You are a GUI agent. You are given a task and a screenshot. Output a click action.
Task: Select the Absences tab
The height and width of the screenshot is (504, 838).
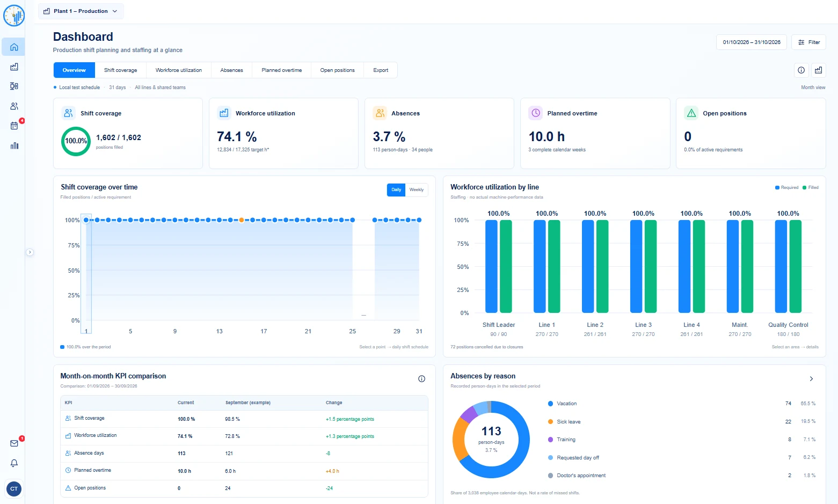pyautogui.click(x=231, y=70)
